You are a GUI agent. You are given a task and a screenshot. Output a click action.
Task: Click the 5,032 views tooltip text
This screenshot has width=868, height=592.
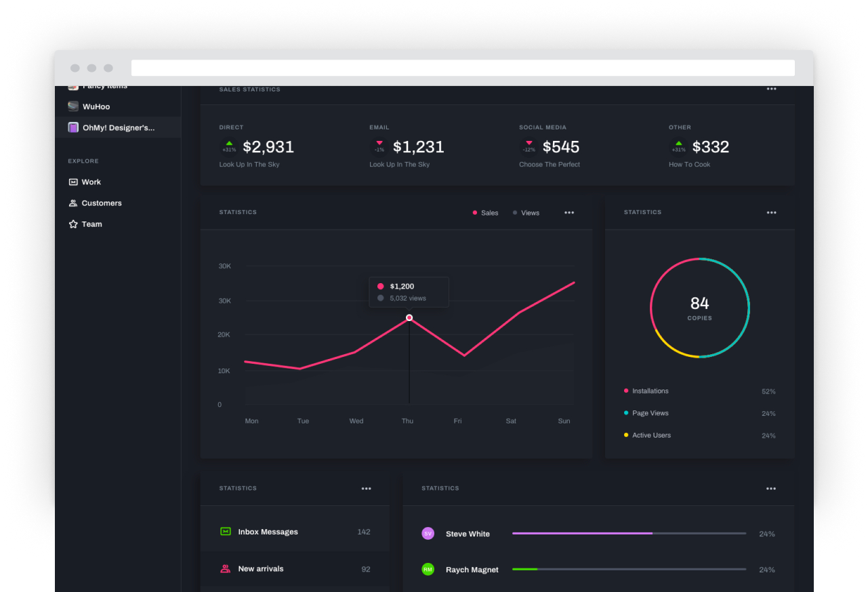coord(408,298)
